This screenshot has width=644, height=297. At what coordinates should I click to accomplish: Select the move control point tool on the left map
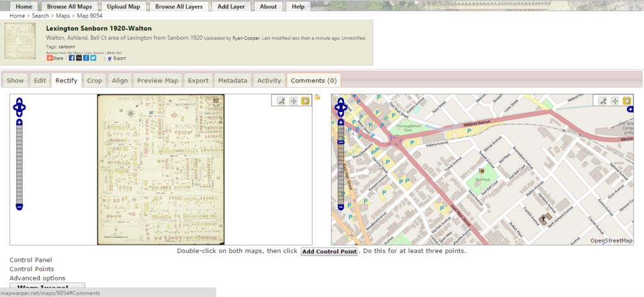click(293, 101)
